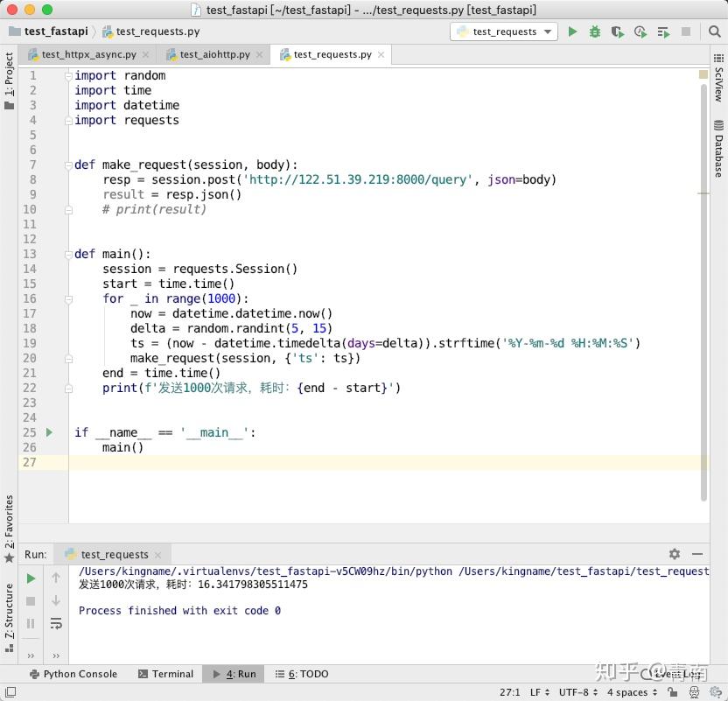The image size is (728, 701).
Task: Close the test_httpx_async.py tab
Action: tap(144, 53)
